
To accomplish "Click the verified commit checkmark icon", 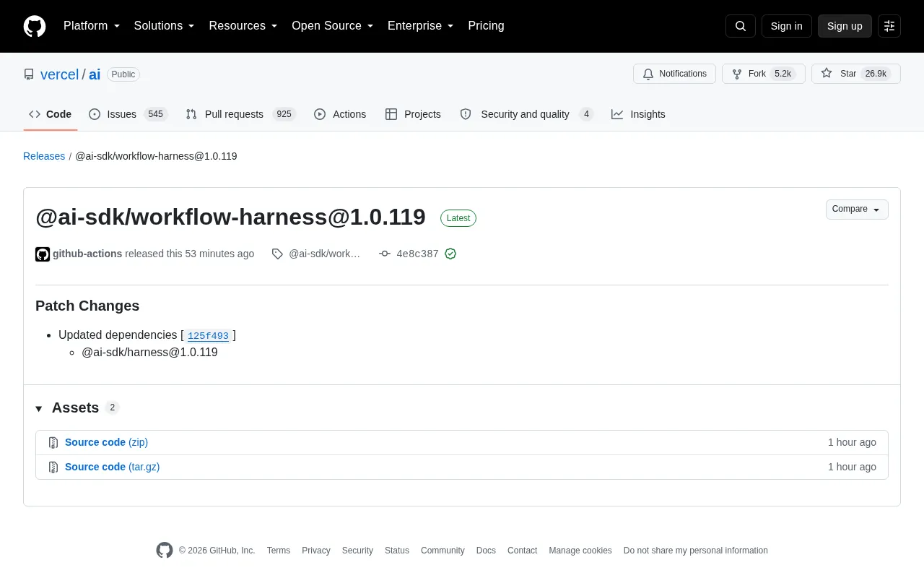I will coord(450,254).
